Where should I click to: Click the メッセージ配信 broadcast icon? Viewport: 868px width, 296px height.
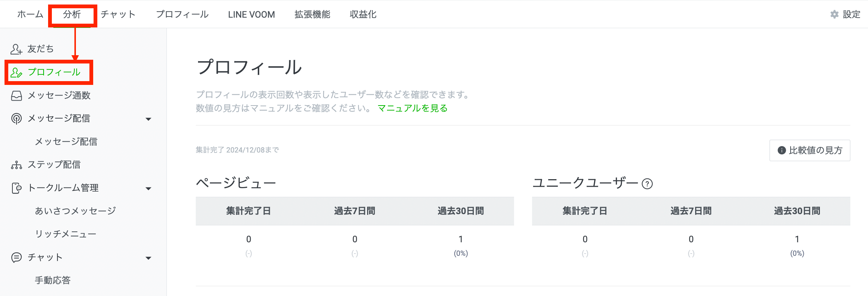click(x=16, y=119)
